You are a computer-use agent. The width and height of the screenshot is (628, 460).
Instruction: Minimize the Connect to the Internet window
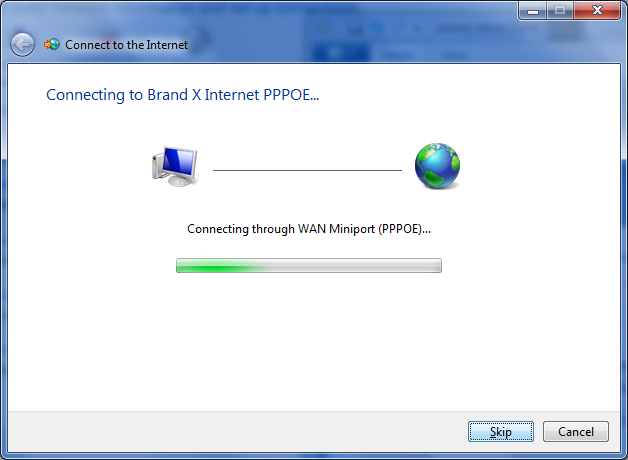533,10
